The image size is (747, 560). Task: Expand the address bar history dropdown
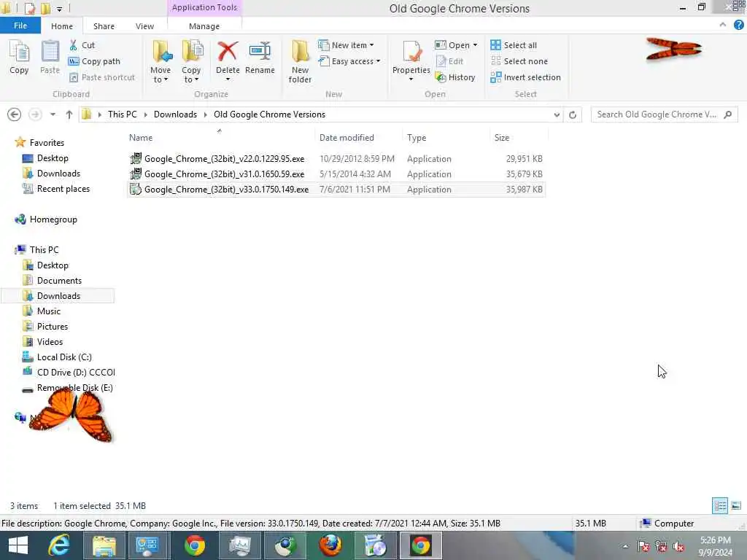557,114
